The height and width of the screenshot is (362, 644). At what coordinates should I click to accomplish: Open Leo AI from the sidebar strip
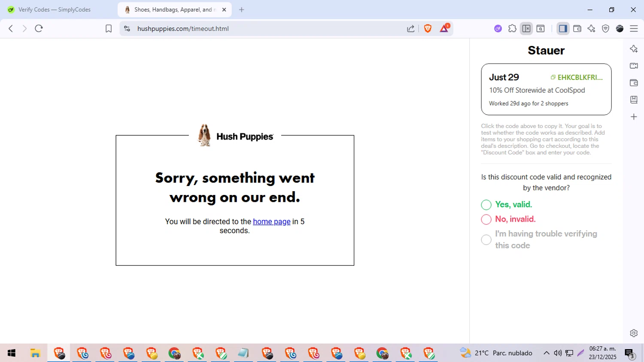point(634,49)
